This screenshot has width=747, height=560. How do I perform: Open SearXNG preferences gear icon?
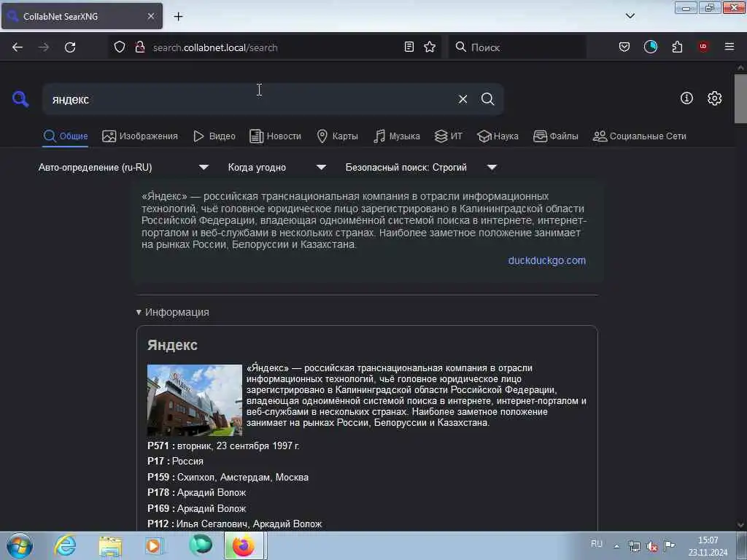point(714,98)
